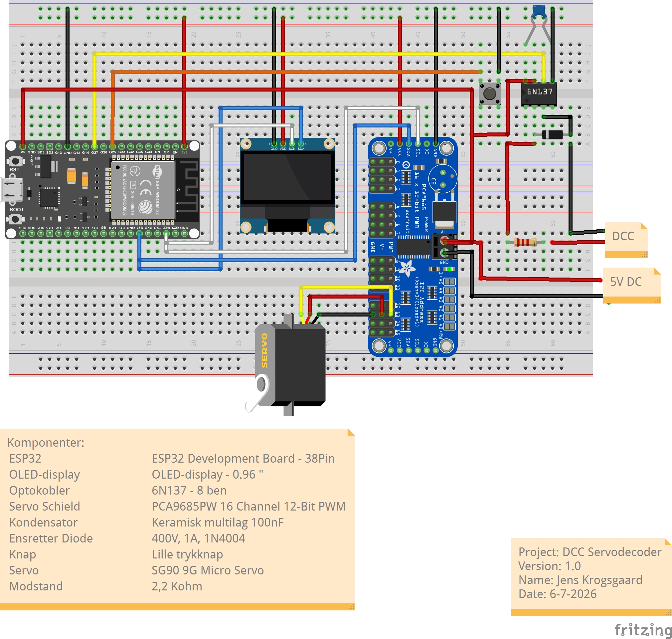Click the 'Kondensator' component name
Image resolution: width=672 pixels, height=639 pixels.
tap(43, 523)
